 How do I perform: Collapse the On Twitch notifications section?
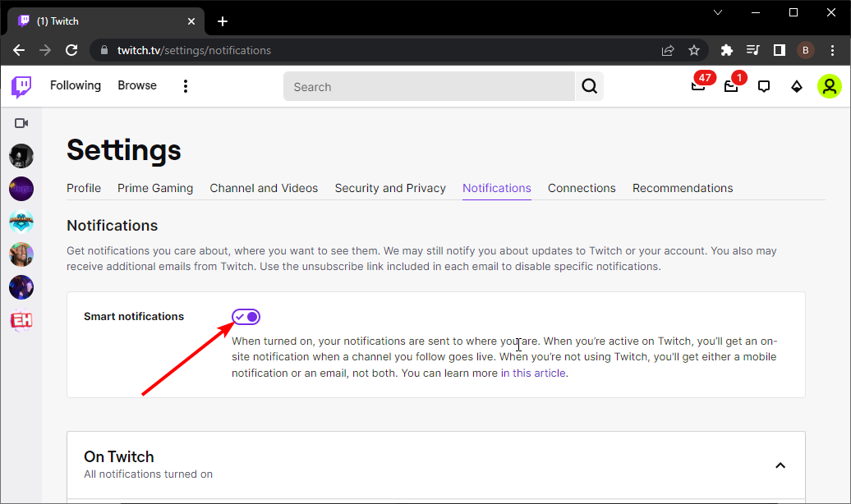(x=780, y=465)
